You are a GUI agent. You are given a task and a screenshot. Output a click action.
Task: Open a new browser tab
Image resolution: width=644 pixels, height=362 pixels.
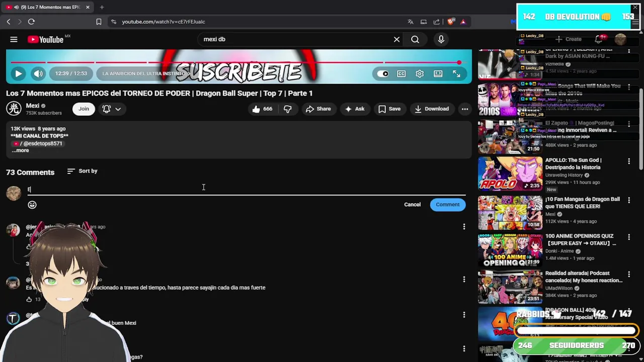click(x=102, y=7)
